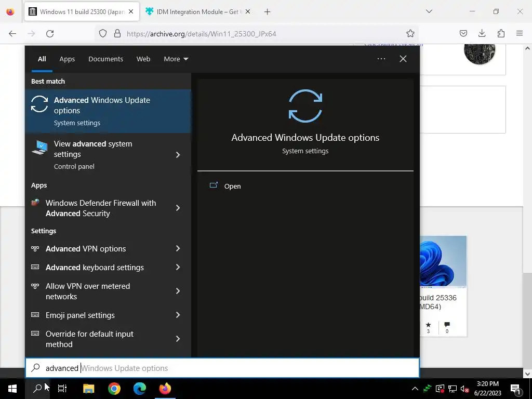Select the Apps search filter tab
532x399 pixels.
coord(67,59)
